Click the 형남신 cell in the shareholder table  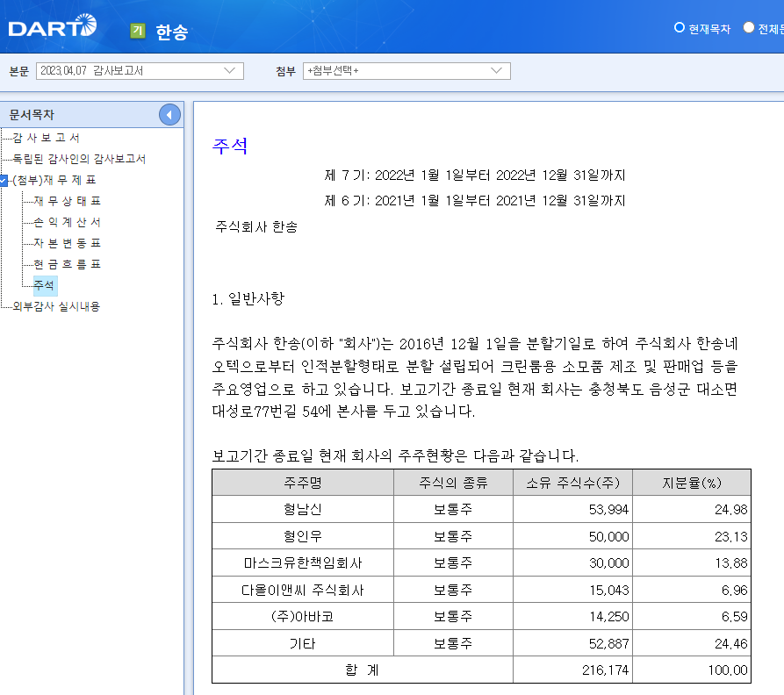tap(302, 508)
